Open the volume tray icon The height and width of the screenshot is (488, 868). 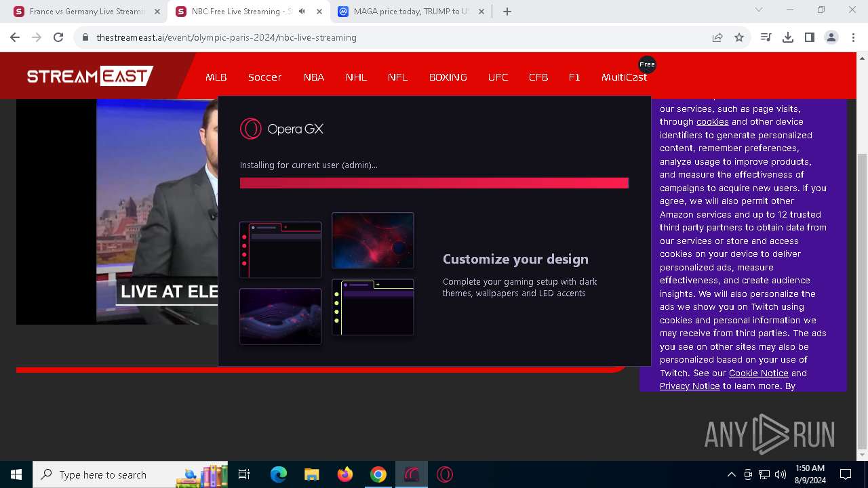point(781,474)
